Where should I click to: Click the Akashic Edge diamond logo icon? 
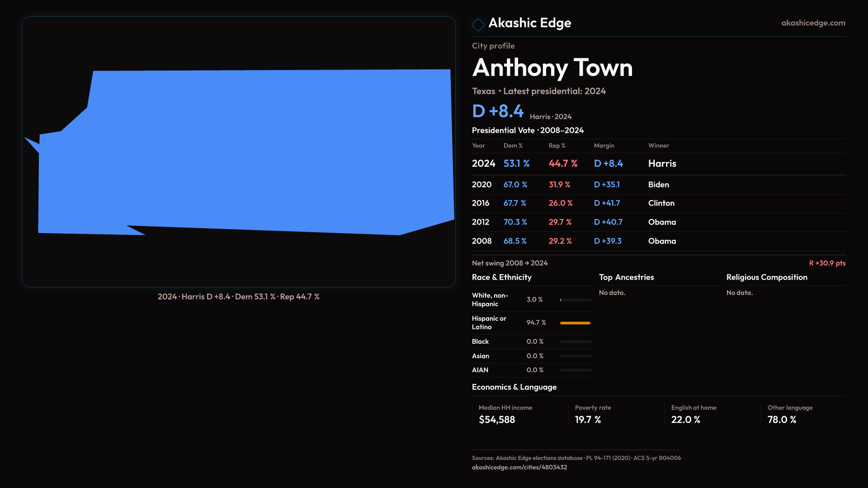(478, 24)
